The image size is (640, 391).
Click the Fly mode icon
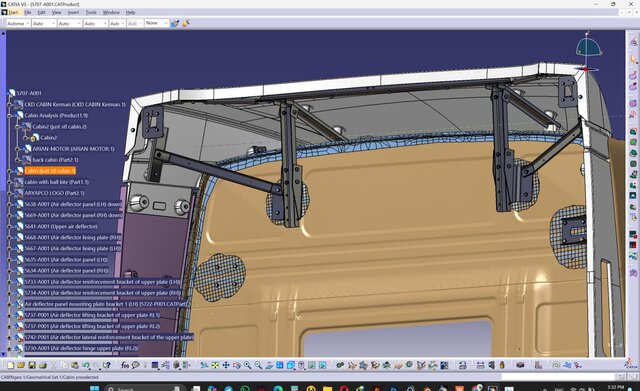coord(204,365)
